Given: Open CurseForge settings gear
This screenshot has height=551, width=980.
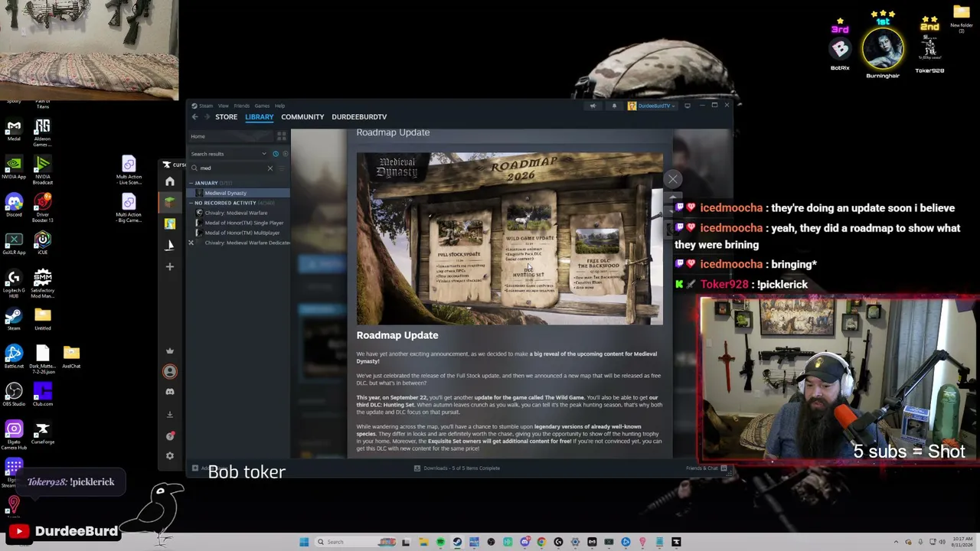Looking at the screenshot, I should tap(170, 456).
